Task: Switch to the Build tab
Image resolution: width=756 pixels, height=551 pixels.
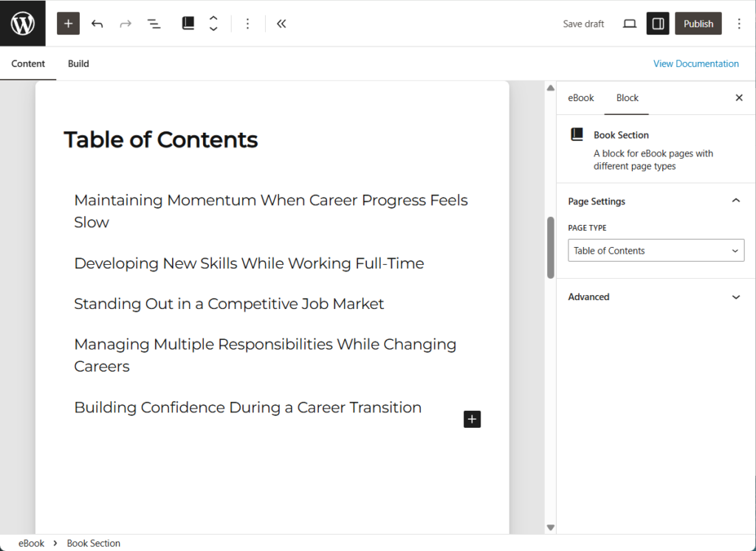Action: [x=78, y=63]
